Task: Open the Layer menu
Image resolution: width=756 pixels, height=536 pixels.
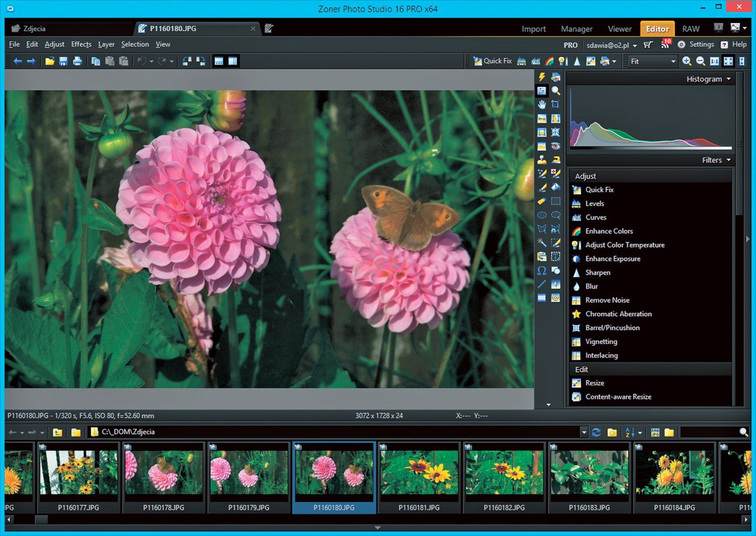Action: point(106,44)
